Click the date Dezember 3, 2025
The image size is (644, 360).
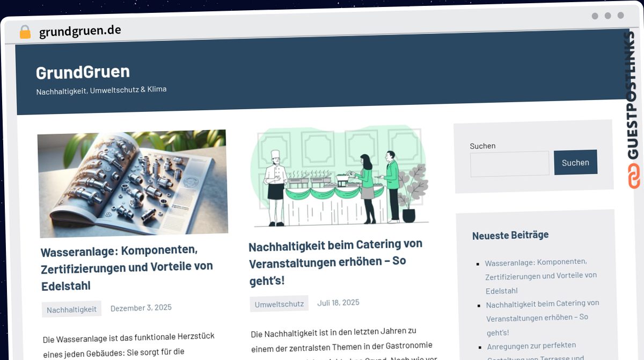pyautogui.click(x=141, y=308)
